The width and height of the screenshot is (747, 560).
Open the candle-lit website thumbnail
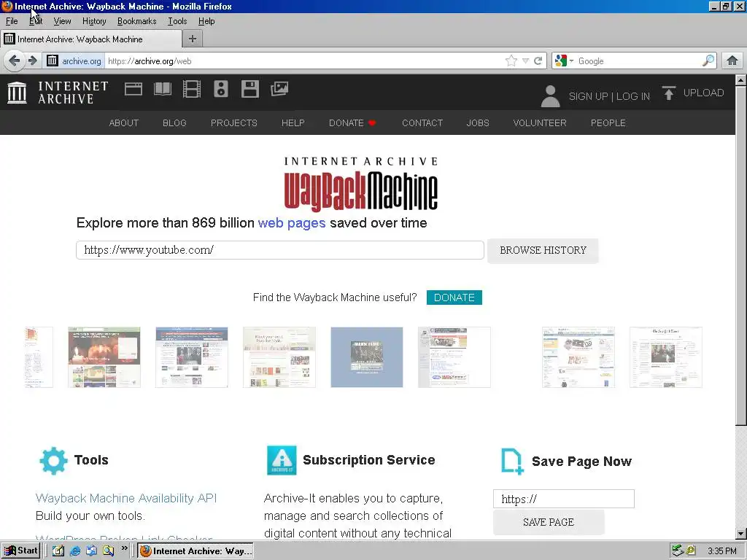[104, 357]
